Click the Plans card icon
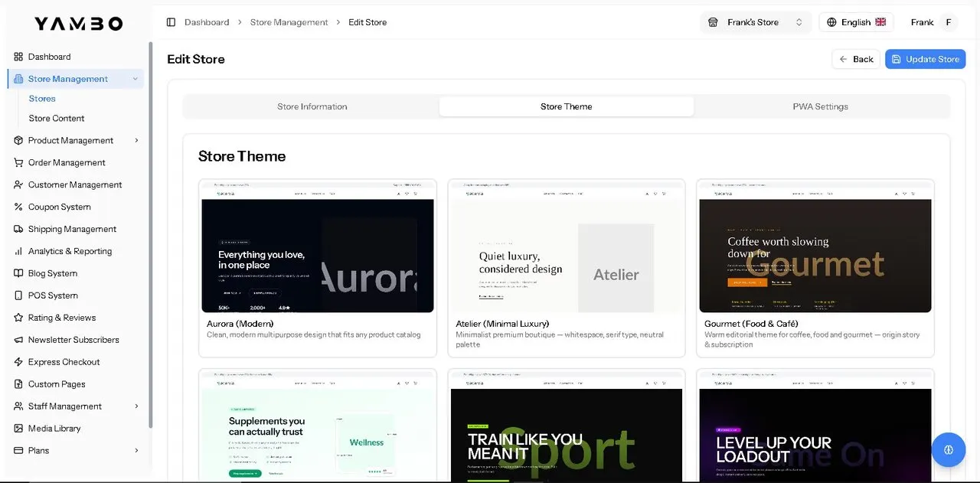Screen dimensions: 980x483 tap(18, 451)
